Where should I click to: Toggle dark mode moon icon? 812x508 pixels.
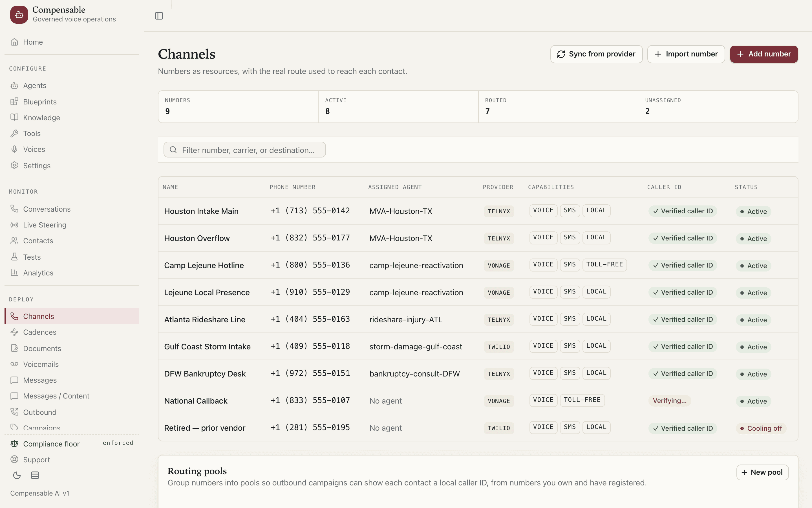[17, 475]
